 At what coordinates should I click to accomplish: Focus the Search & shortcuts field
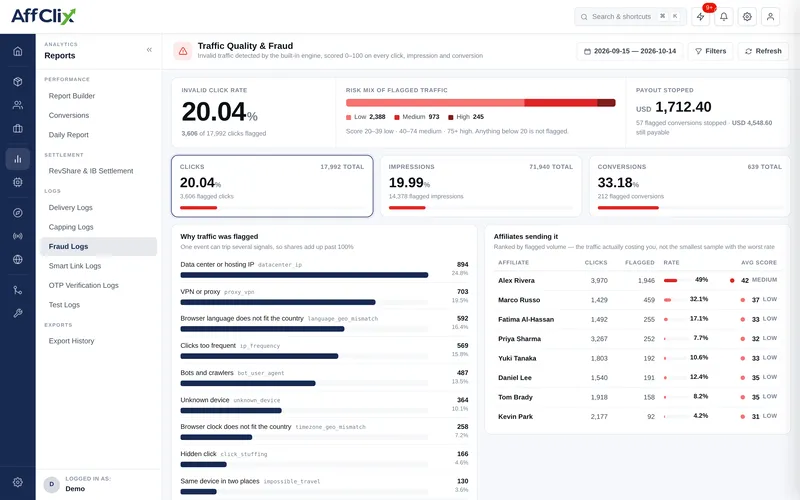tap(630, 16)
